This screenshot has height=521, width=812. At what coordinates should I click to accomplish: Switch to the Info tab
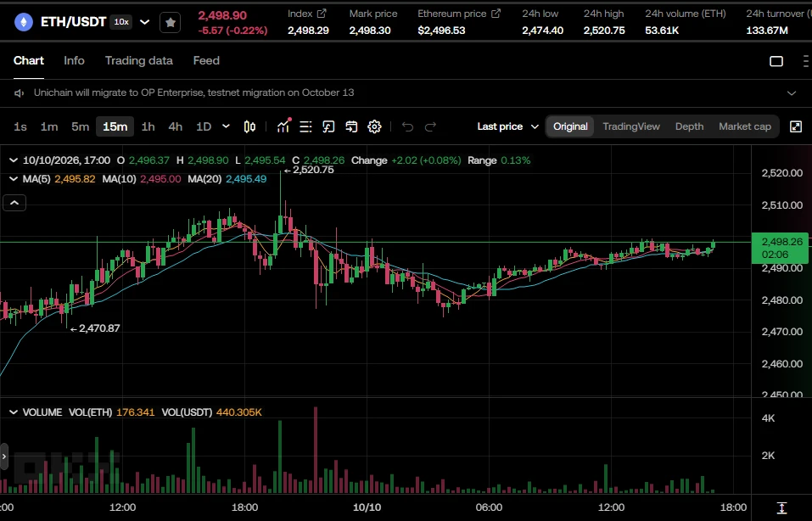pyautogui.click(x=74, y=60)
